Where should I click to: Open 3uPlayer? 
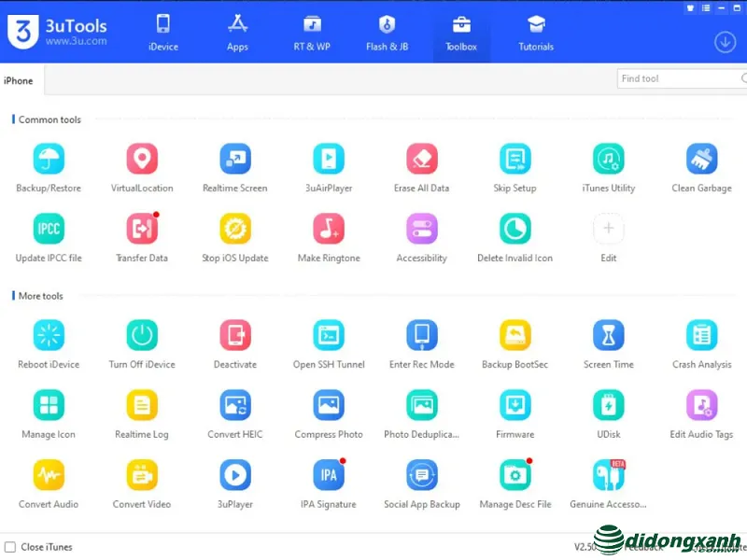tap(235, 475)
